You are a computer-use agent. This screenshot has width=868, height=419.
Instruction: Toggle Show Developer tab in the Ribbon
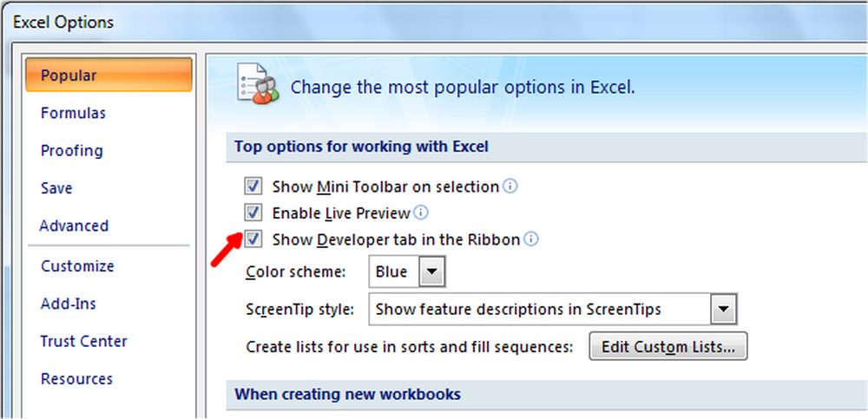tap(253, 239)
